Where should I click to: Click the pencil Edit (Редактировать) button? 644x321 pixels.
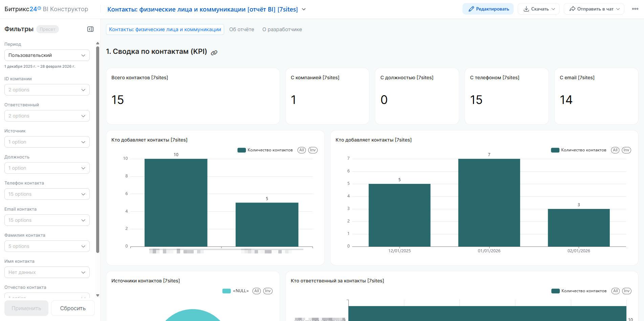tap(488, 9)
